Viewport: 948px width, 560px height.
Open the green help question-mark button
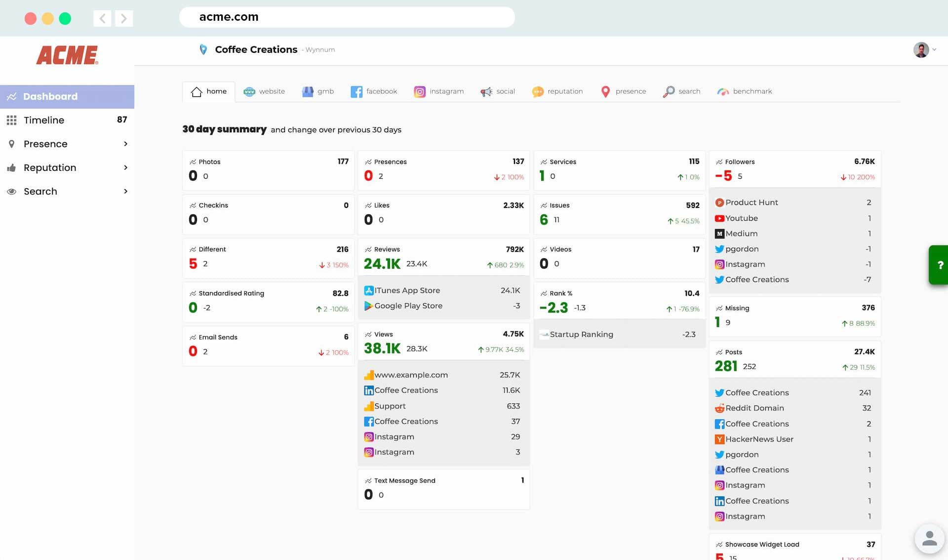coord(939,265)
